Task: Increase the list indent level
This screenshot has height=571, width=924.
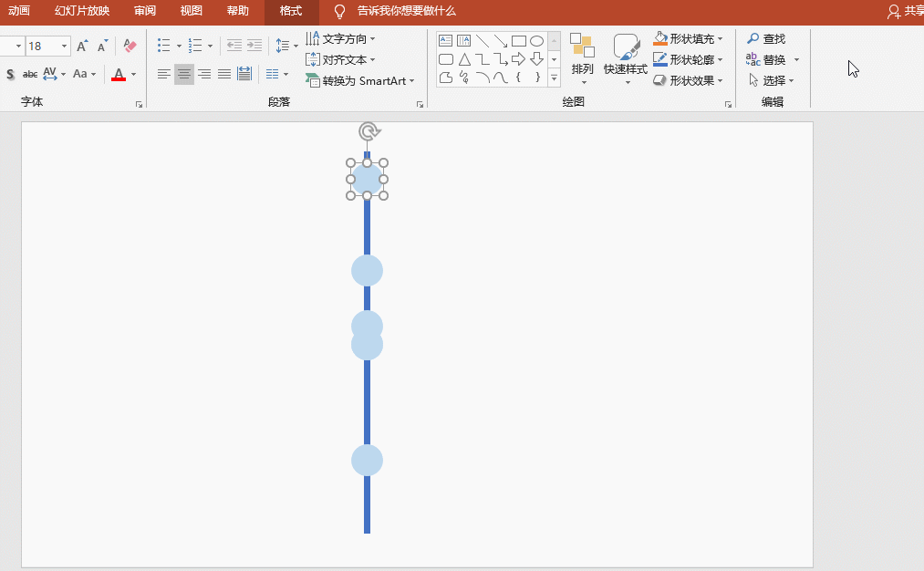Action: pos(254,46)
